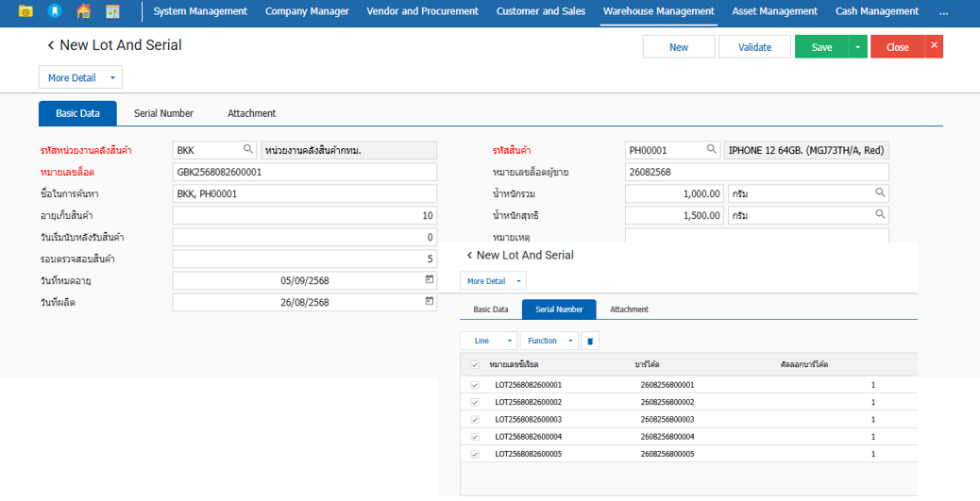
Task: Click the Validate button
Action: [x=754, y=47]
